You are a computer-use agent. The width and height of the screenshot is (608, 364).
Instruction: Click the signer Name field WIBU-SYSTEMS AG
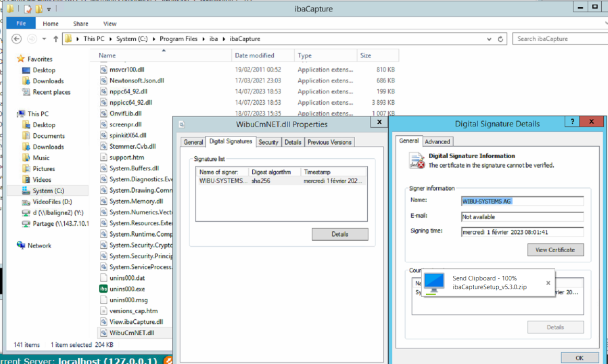522,201
